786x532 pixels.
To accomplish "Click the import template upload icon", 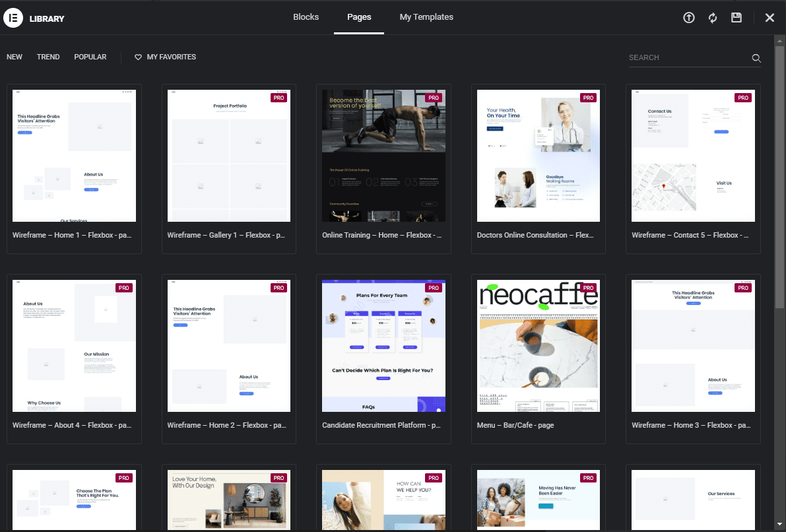I will [x=689, y=18].
